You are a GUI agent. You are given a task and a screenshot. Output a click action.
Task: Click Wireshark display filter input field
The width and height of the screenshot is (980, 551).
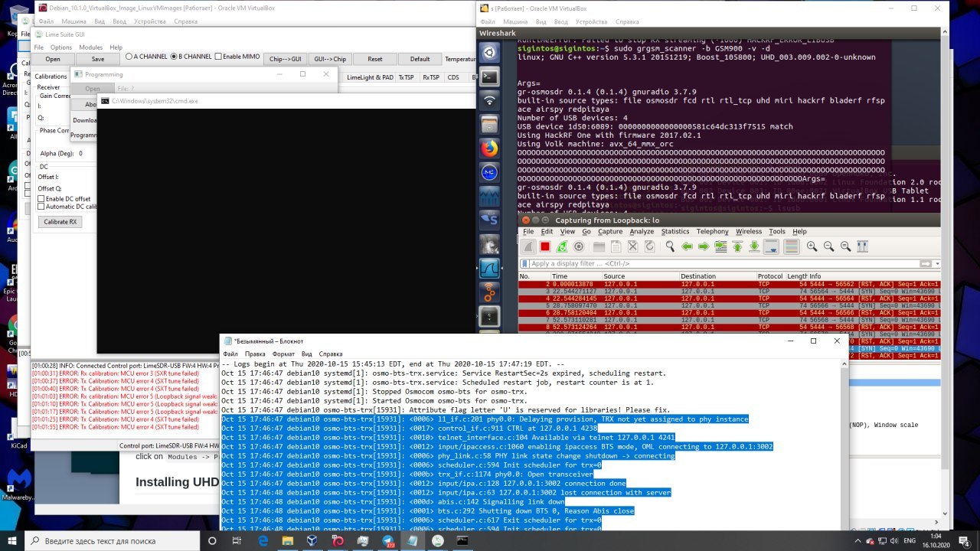(725, 263)
